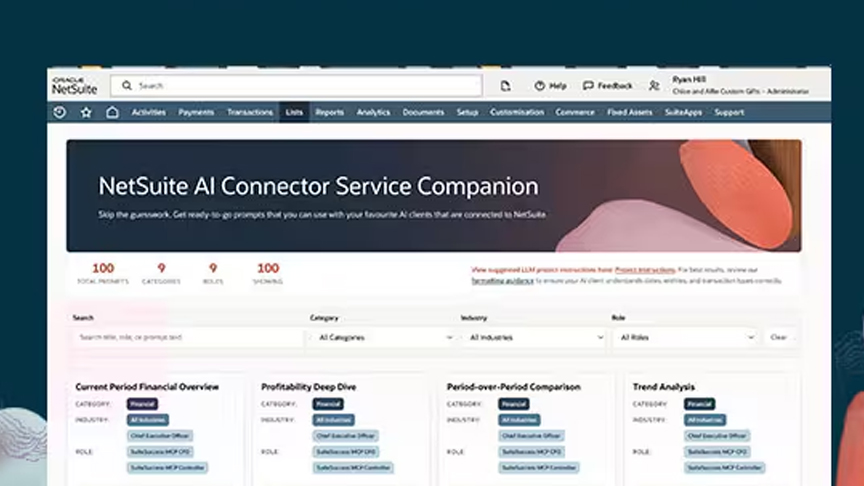The width and height of the screenshot is (864, 486).
Task: Open the Lists menu
Action: tap(294, 112)
